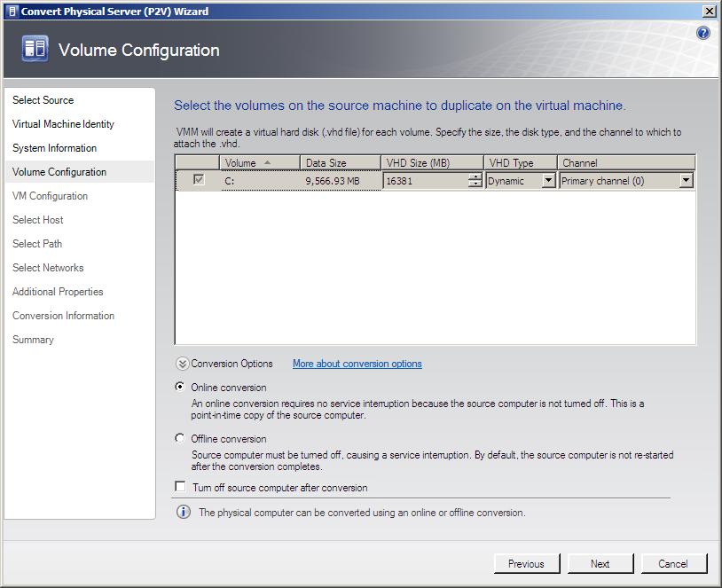
Task: Click the blue help question mark icon
Action: pyautogui.click(x=703, y=33)
